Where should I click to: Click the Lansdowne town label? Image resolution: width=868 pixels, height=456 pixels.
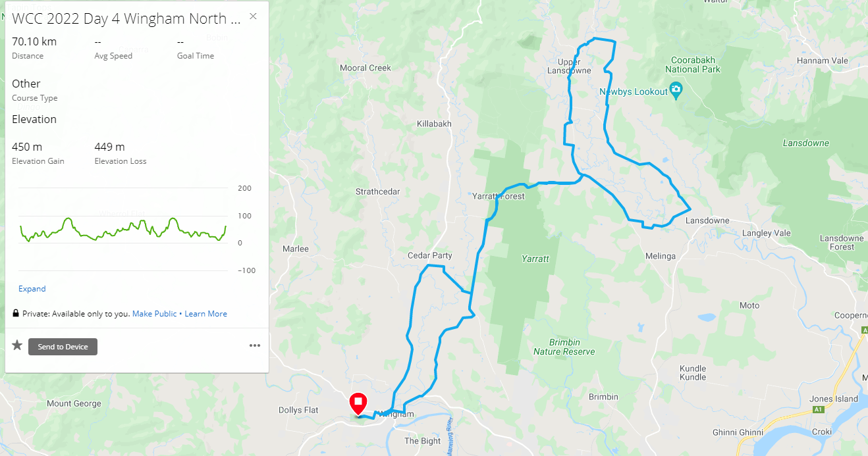click(x=707, y=220)
